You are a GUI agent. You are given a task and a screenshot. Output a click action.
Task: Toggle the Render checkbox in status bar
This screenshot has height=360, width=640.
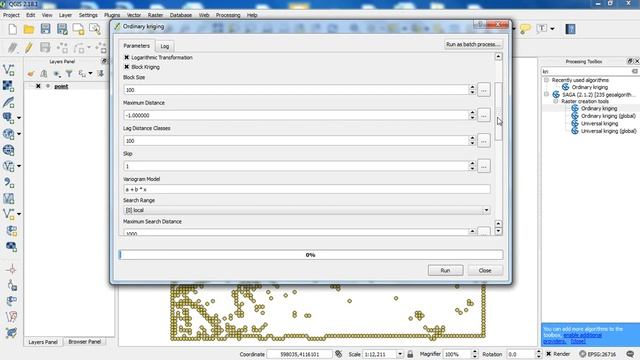(x=549, y=354)
